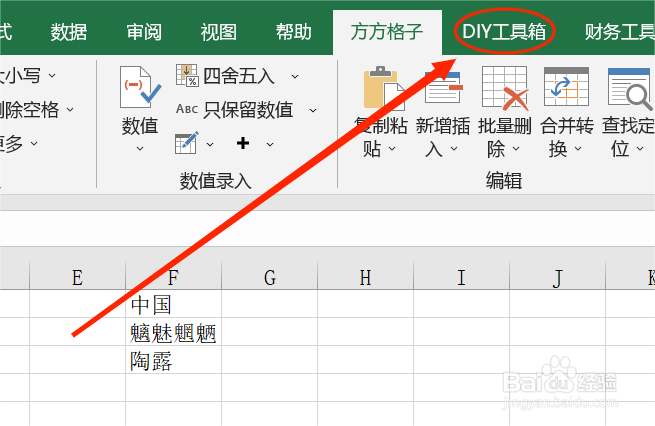The height and width of the screenshot is (426, 655).
Task: Open the 帮助 tab
Action: tap(294, 32)
